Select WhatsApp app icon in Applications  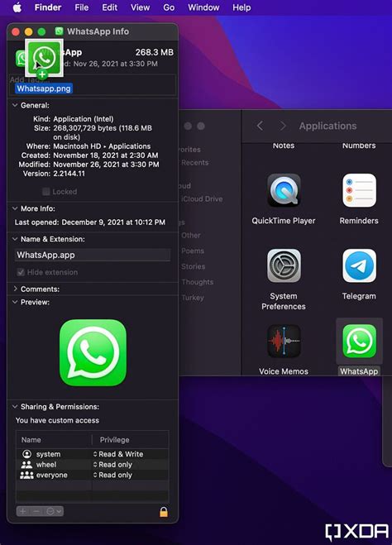359,341
